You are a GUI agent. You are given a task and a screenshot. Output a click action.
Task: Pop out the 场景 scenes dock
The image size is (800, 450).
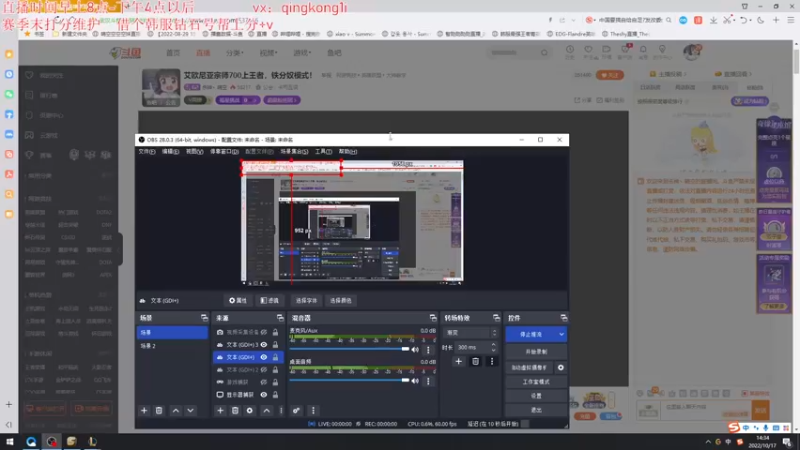click(x=204, y=318)
